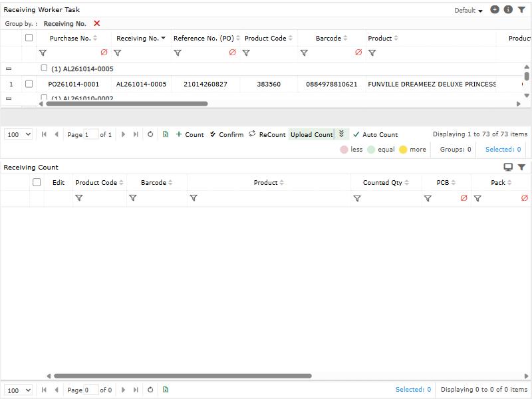The width and height of the screenshot is (532, 399).
Task: Click the page number field in Receiving Count pager
Action: tap(91, 390)
